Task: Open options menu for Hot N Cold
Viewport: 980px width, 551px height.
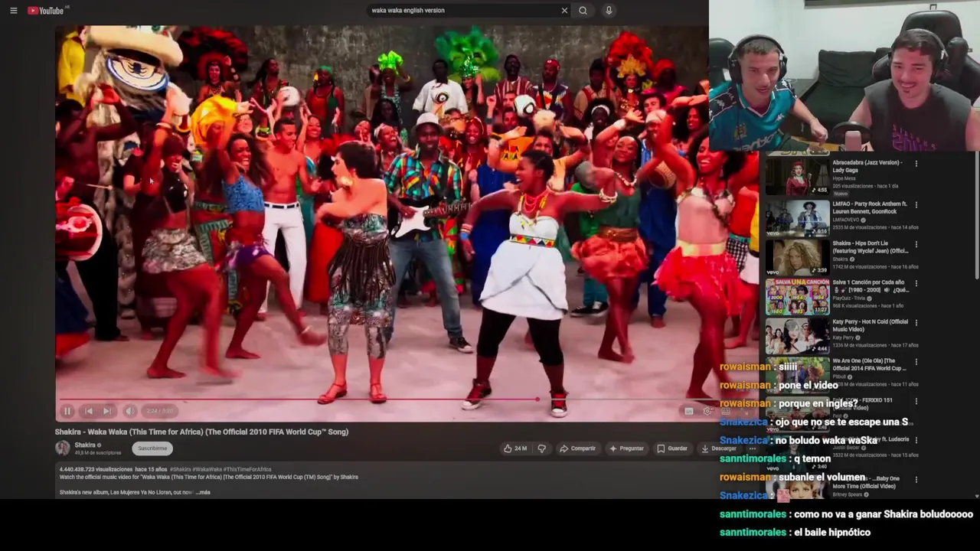Action: (916, 323)
